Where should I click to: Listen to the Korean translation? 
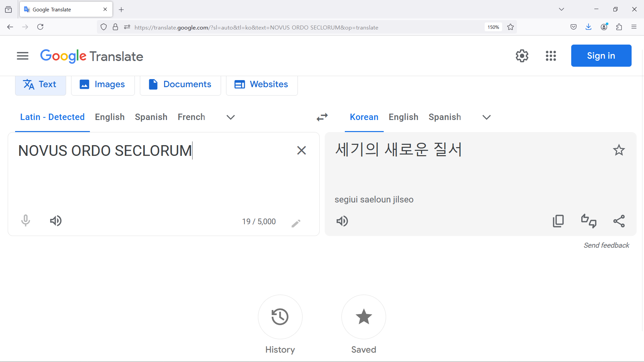[342, 221]
